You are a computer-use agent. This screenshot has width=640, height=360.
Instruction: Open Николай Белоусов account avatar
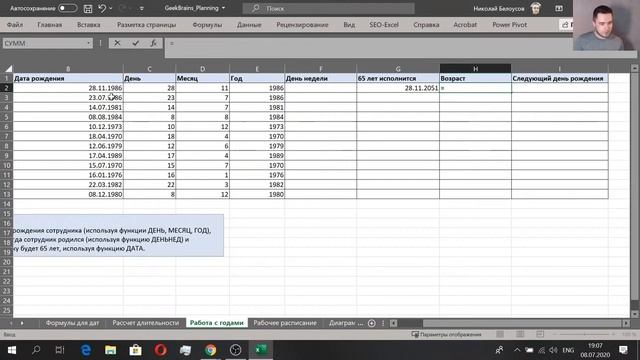coord(536,8)
